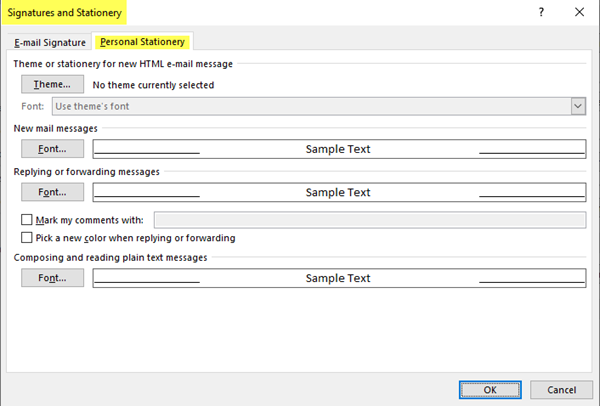Click the replying or forwarding Sample Text preview
The image size is (600, 406).
(338, 192)
